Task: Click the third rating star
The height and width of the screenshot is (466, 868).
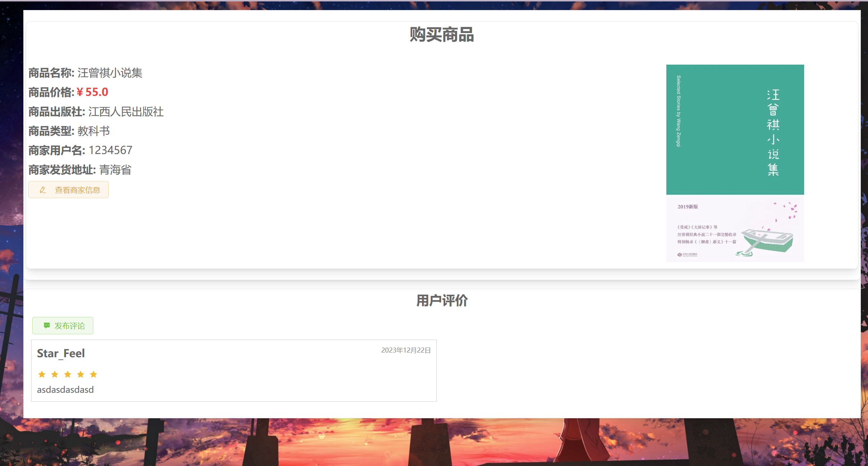Action: tap(67, 374)
